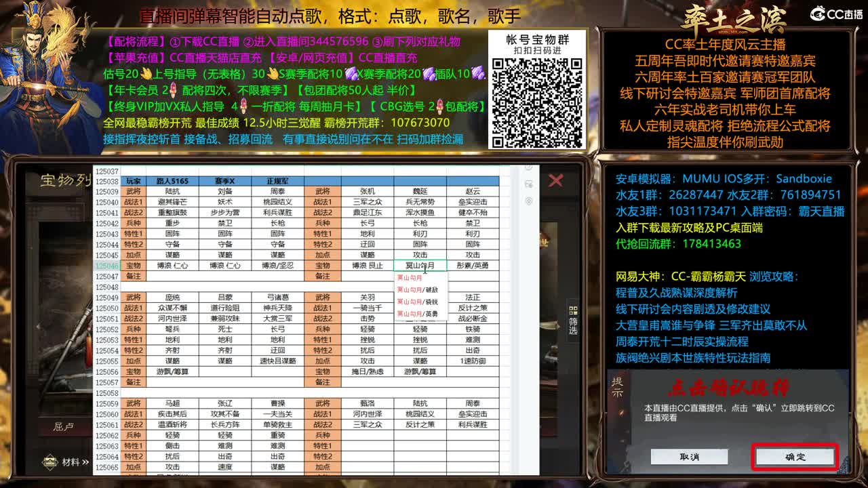Select the cell 众谋不懈
The image size is (868, 488).
172,308
